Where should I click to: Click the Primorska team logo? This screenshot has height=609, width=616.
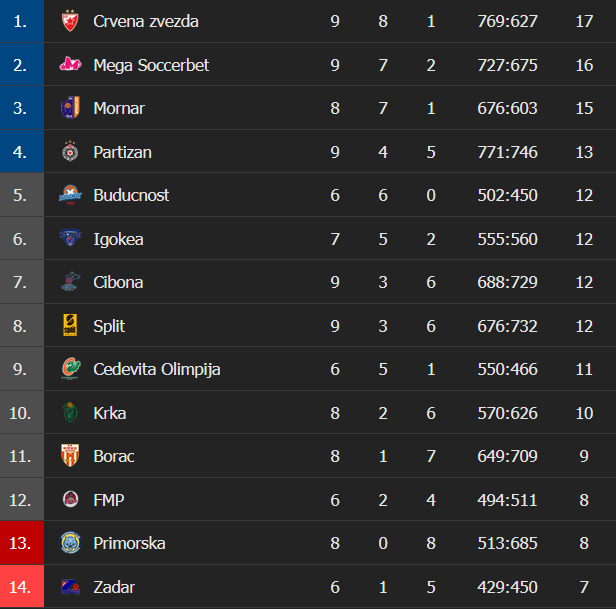[70, 543]
